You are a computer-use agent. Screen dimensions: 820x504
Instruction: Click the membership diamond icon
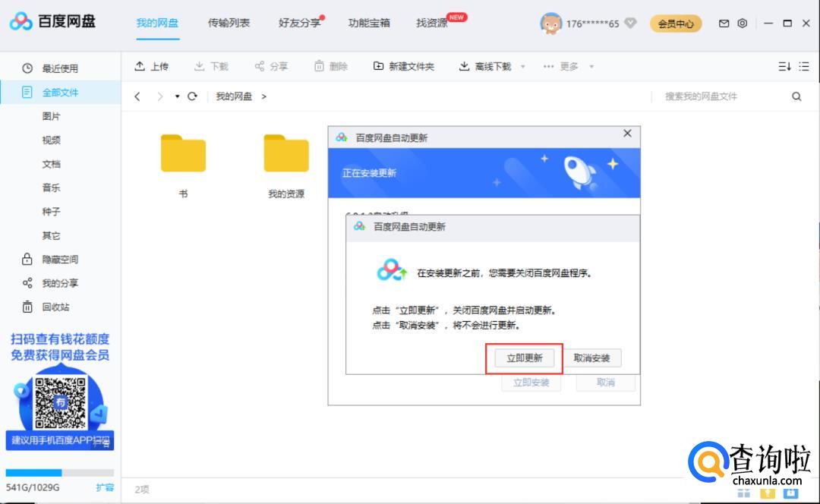pos(631,23)
